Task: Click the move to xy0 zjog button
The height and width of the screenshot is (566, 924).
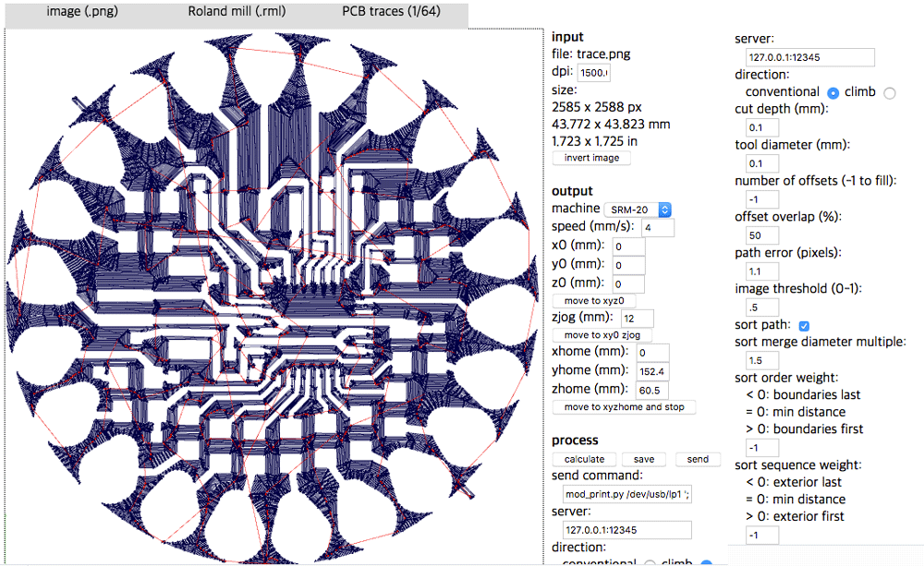Action: click(x=602, y=335)
